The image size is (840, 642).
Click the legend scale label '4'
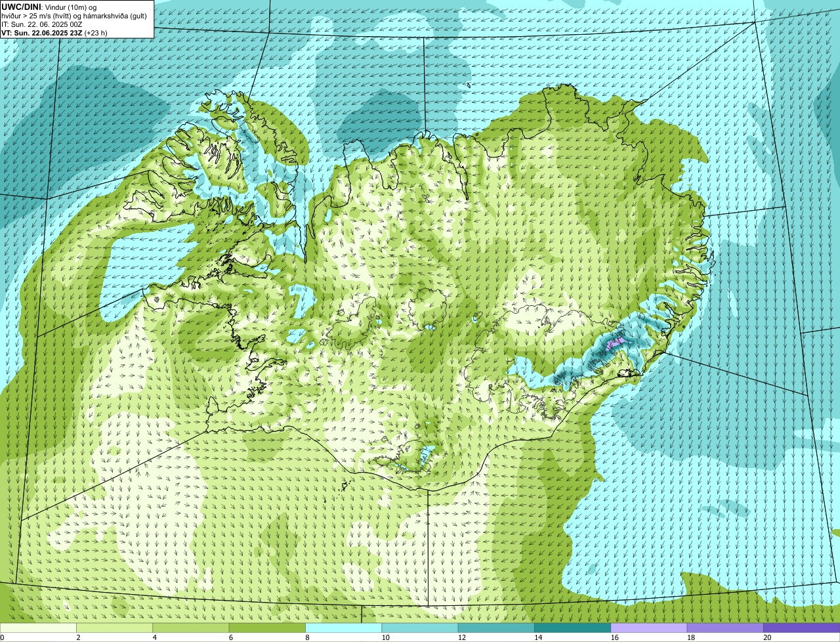point(154,637)
